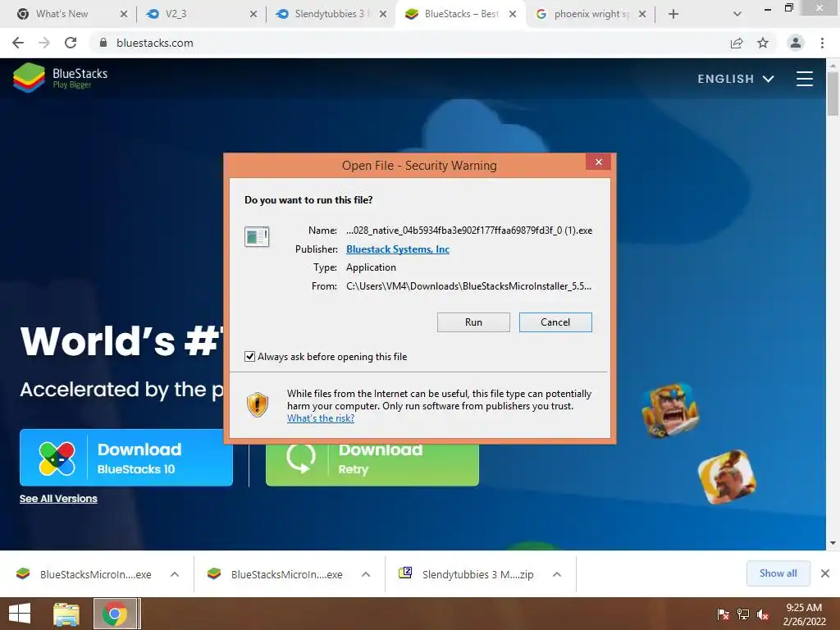Open the See All Versions link

pos(58,498)
